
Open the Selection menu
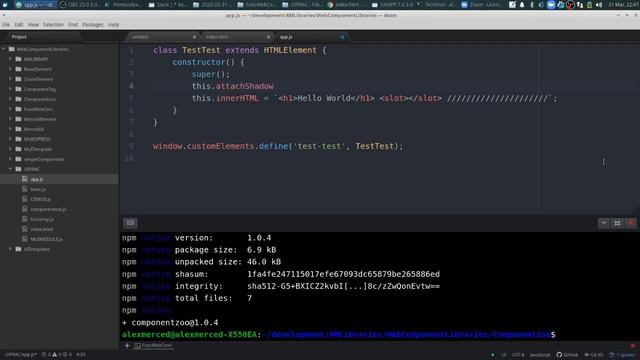(x=53, y=25)
